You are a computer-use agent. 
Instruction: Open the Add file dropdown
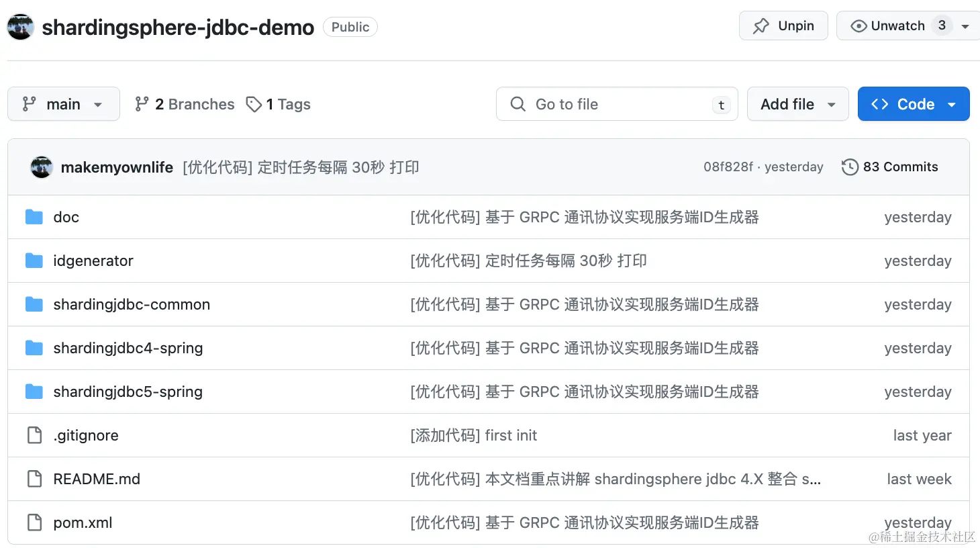797,104
